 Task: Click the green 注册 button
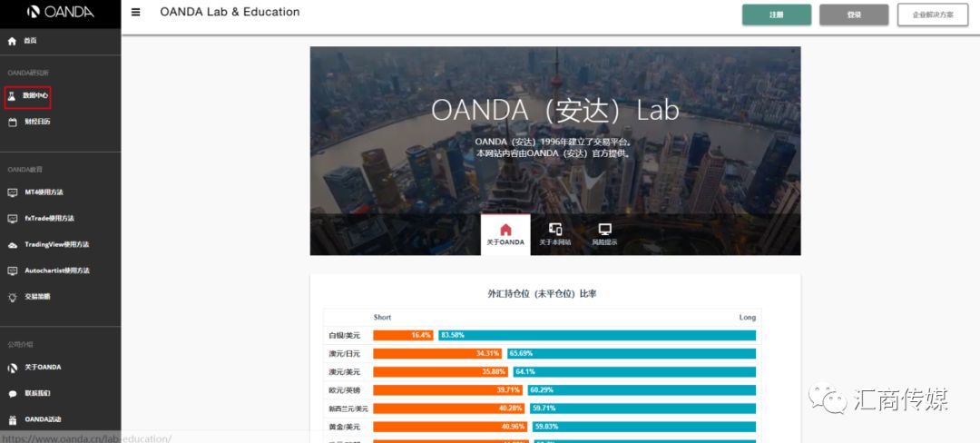click(x=776, y=15)
